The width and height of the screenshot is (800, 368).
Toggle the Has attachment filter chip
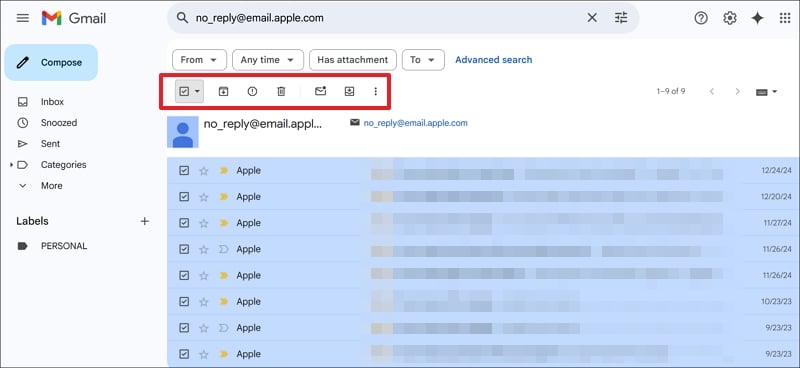(353, 60)
